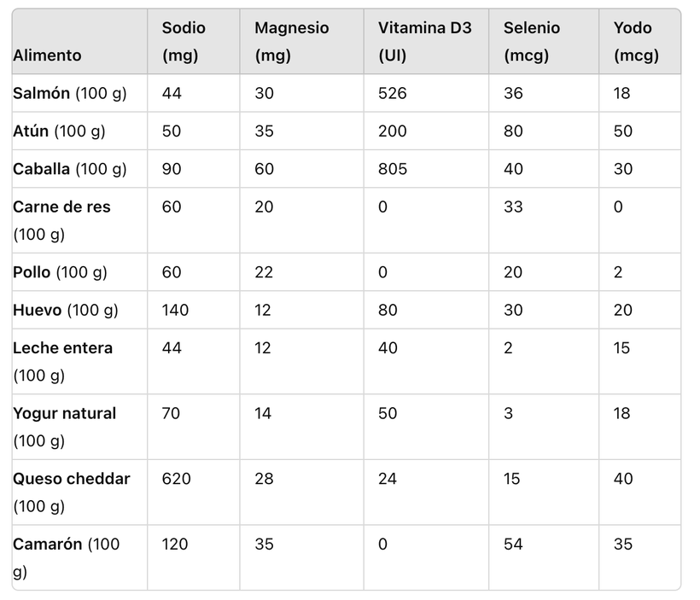The image size is (700, 600).
Task: Click the Queso cheddar sodium value 620
Action: pyautogui.click(x=176, y=479)
